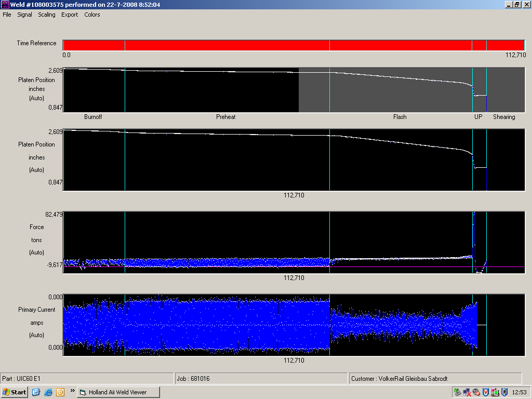532x399 pixels.
Task: Click the Flash phase label
Action: point(400,117)
